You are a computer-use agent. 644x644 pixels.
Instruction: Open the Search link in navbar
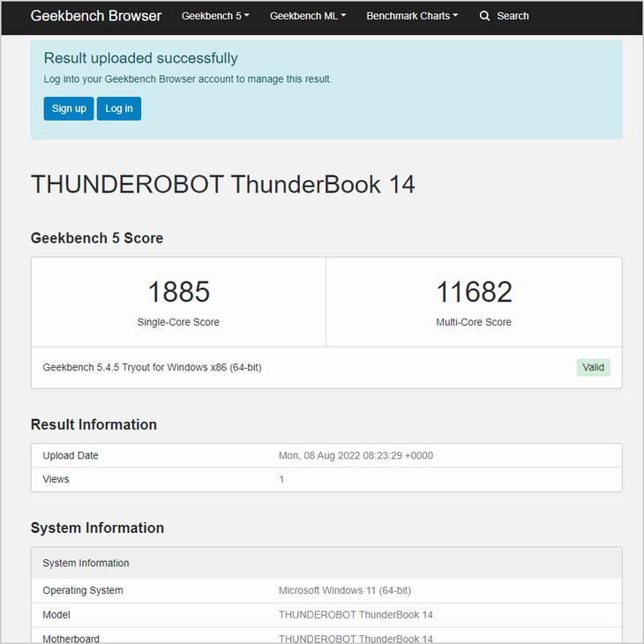click(513, 16)
